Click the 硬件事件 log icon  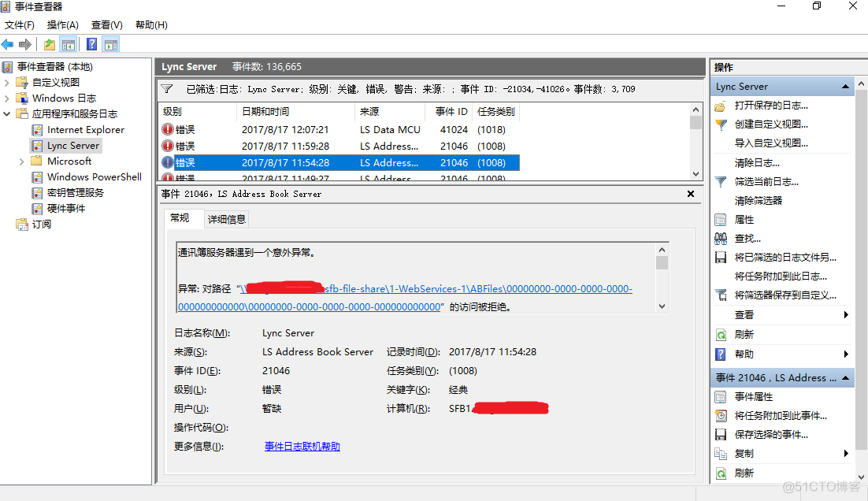[x=37, y=209]
